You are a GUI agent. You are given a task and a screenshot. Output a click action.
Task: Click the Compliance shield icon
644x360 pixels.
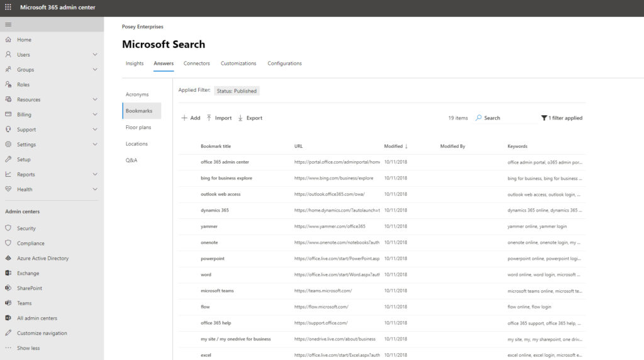(x=8, y=243)
